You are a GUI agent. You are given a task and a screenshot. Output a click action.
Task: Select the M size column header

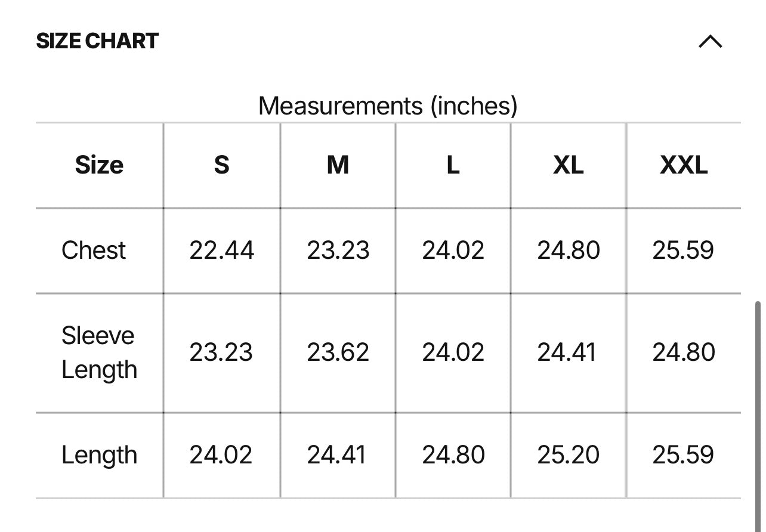[338, 165]
